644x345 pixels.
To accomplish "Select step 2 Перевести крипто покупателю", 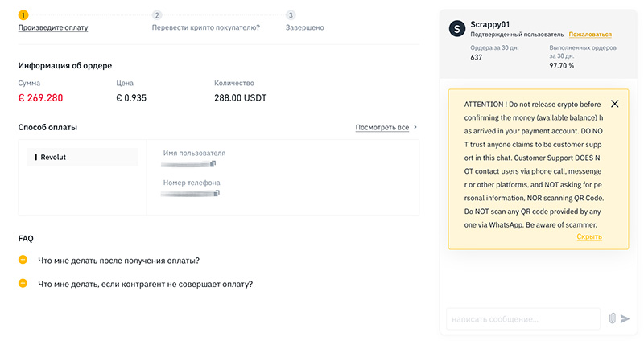I will pyautogui.click(x=205, y=27).
